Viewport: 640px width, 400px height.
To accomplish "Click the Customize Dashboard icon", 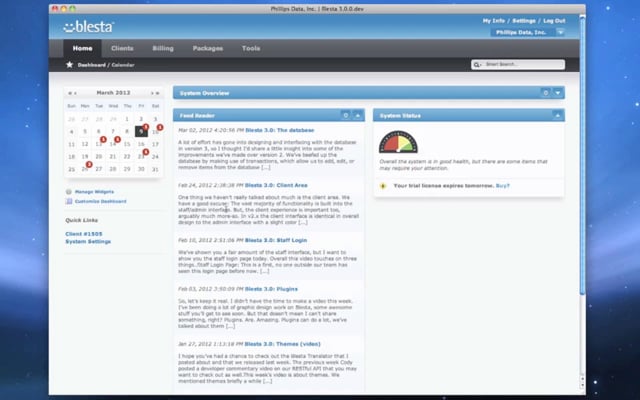I will 69,201.
